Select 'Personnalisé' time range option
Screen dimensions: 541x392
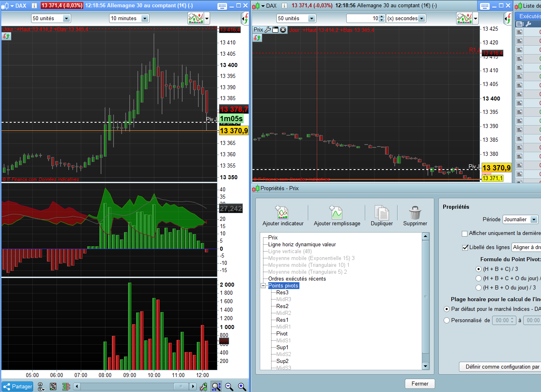(x=446, y=320)
